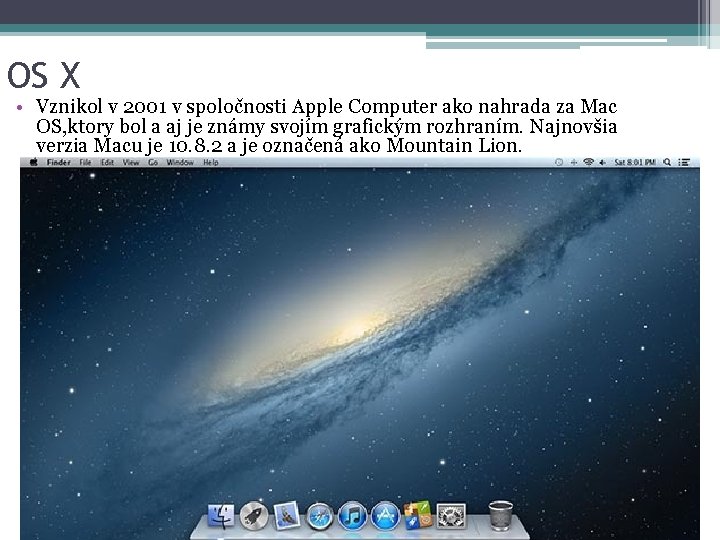
Task: Open the Help menu
Action: coord(211,162)
